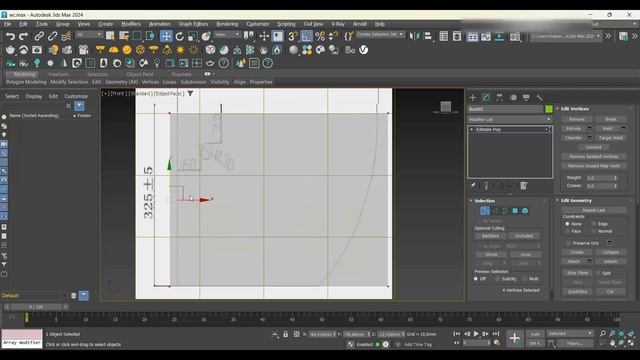Enable the Split checkbox

click(598, 273)
